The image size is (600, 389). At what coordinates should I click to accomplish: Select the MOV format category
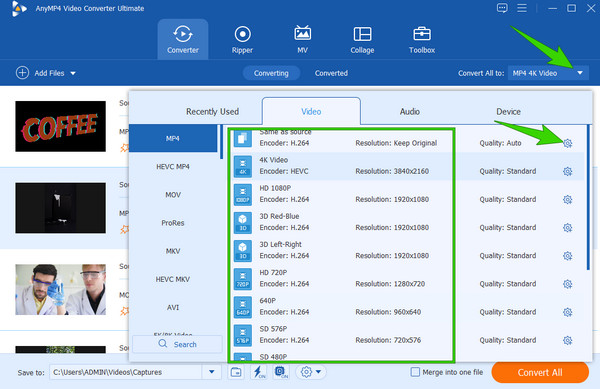173,195
